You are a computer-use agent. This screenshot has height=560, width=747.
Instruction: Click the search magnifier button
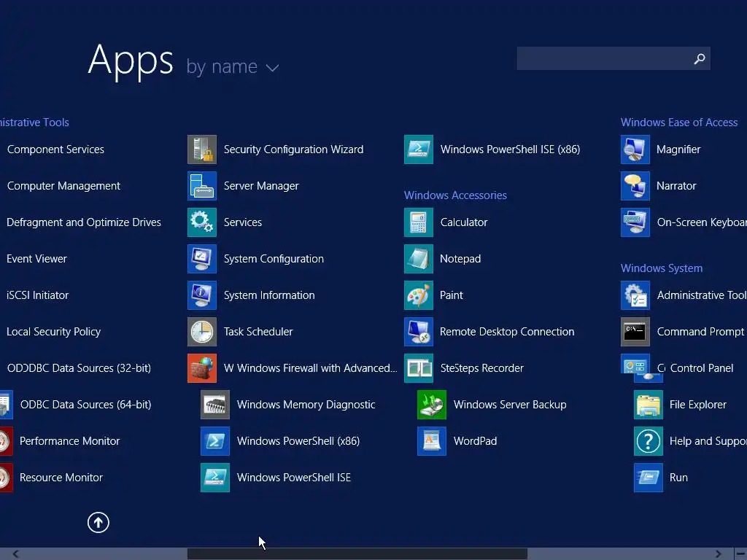click(700, 58)
